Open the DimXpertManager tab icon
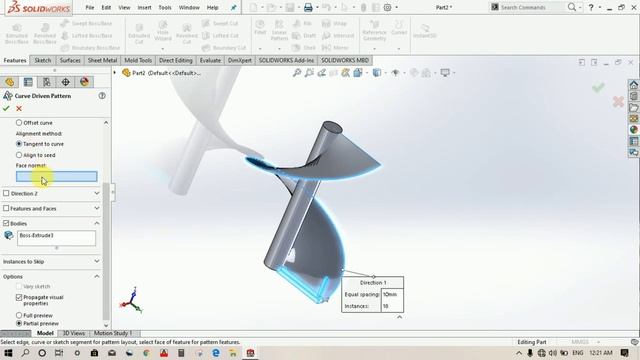 [65, 82]
